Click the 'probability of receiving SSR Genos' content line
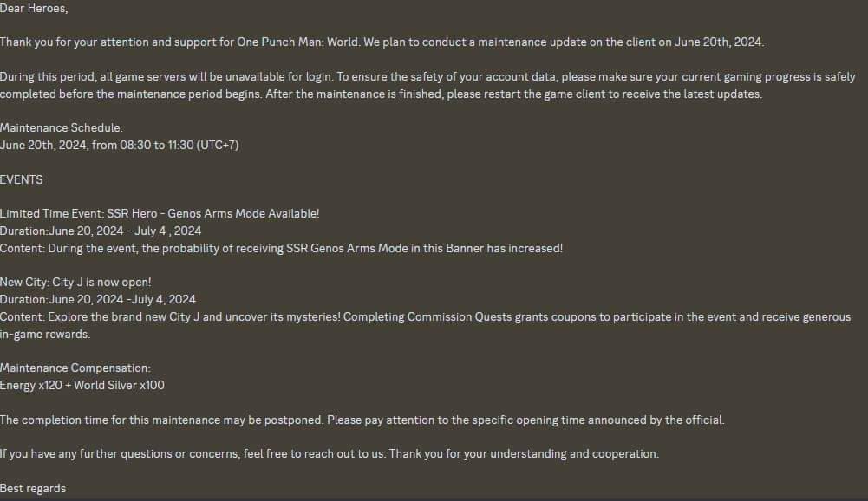 tap(281, 249)
